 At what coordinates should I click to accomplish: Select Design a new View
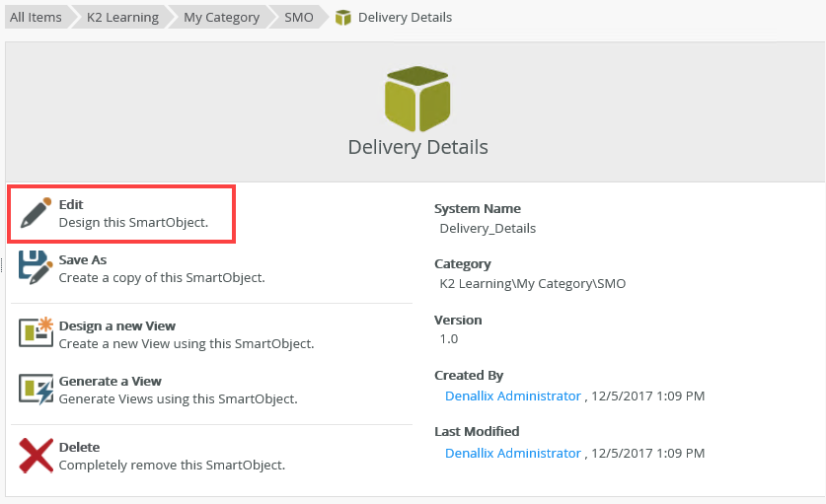point(116,325)
